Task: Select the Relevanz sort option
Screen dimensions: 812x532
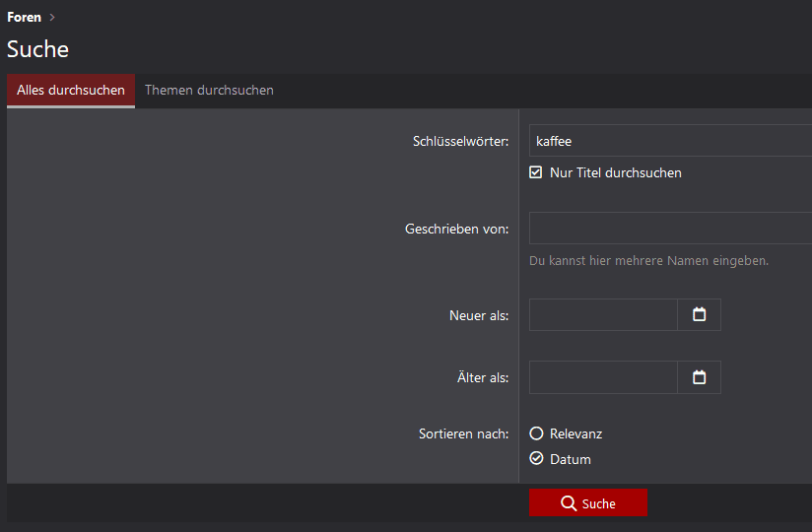Action: [x=536, y=433]
